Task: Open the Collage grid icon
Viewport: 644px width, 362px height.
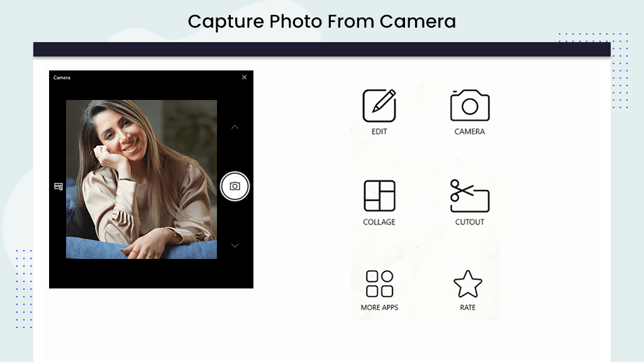Action: 379,196
